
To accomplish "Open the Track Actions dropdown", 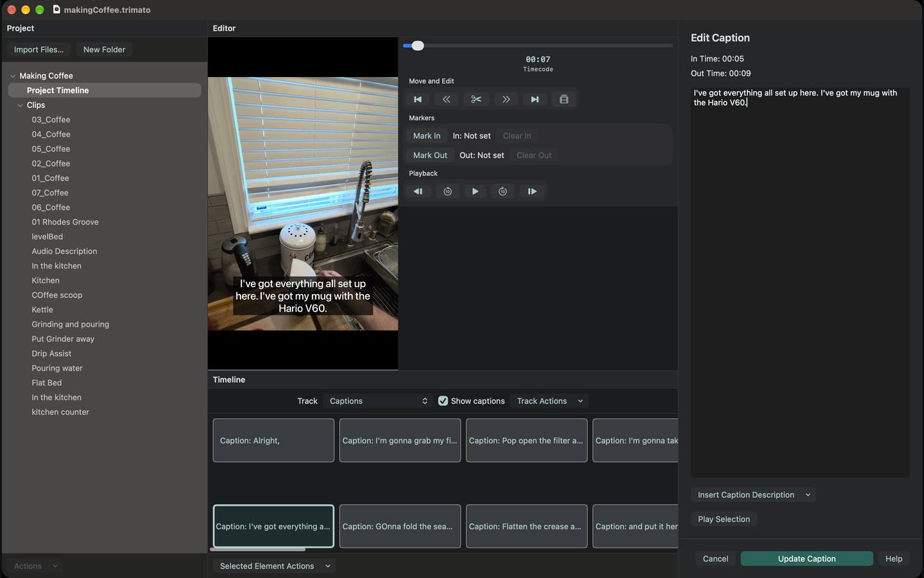I will [550, 401].
